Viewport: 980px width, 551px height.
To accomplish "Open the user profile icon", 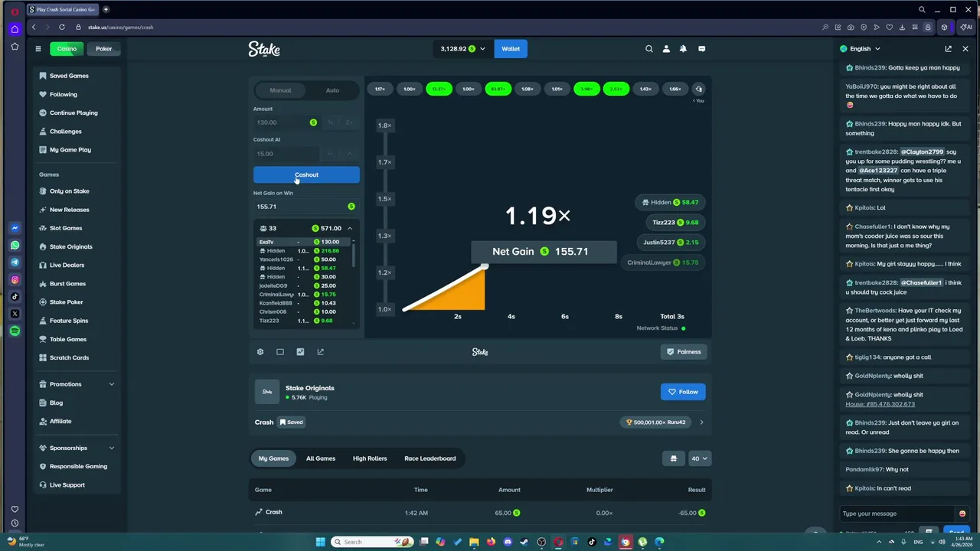I will point(666,49).
